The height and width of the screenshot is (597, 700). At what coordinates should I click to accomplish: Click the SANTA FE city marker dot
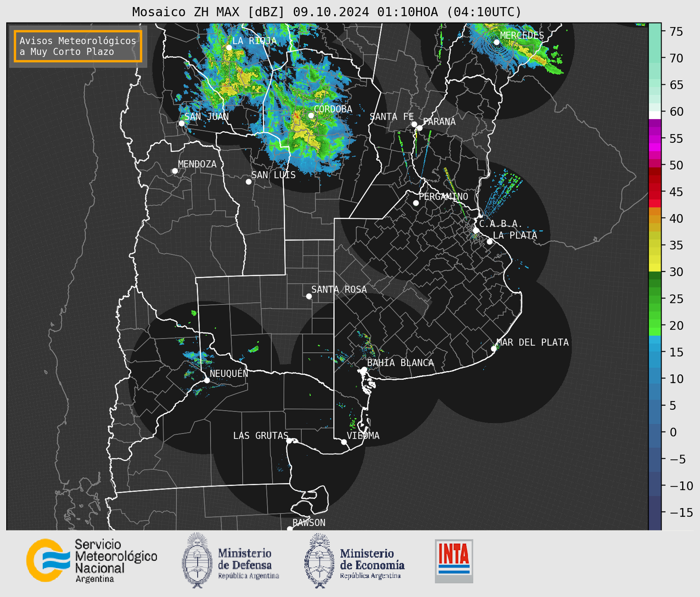pyautogui.click(x=414, y=124)
